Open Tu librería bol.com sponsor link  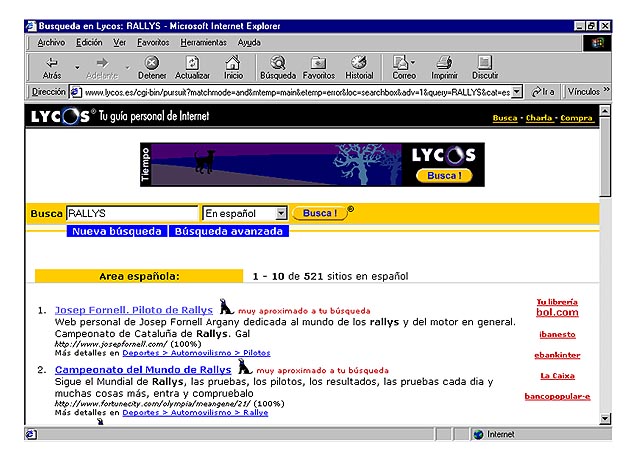click(557, 308)
